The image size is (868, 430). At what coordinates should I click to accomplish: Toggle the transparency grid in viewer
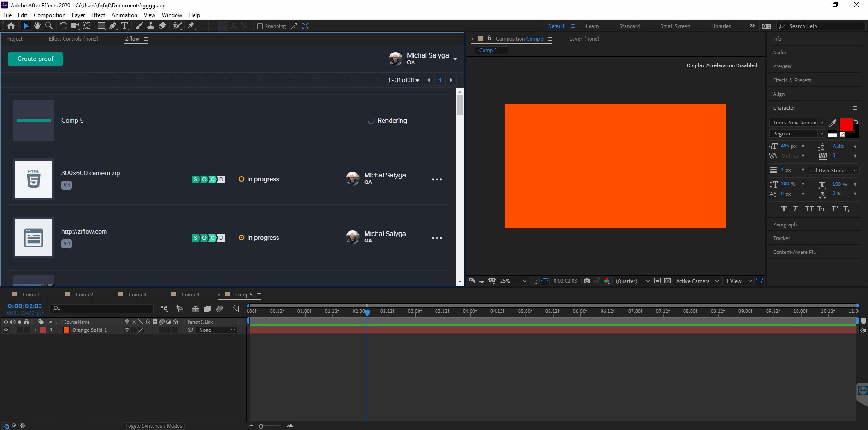pyautogui.click(x=667, y=281)
